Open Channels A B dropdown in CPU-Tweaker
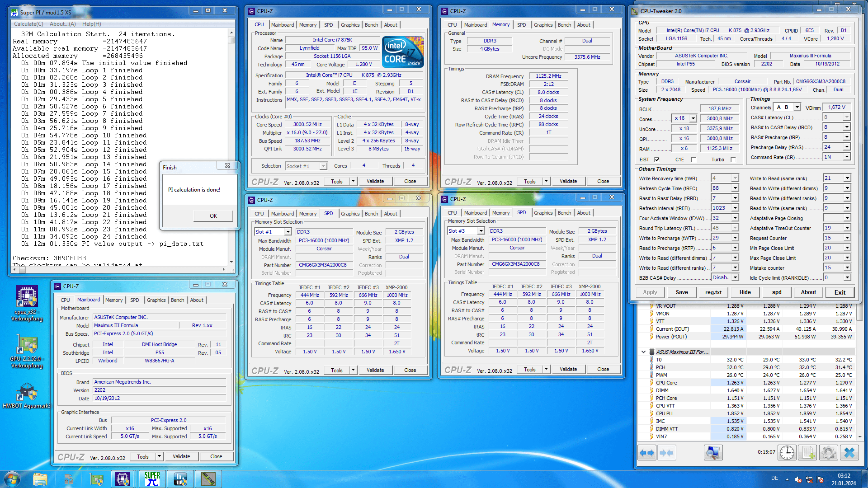 point(797,107)
